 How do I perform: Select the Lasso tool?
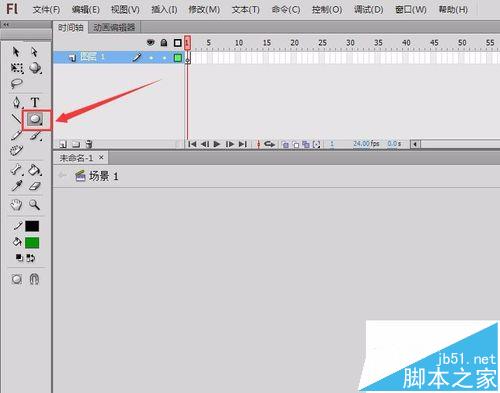[x=16, y=83]
